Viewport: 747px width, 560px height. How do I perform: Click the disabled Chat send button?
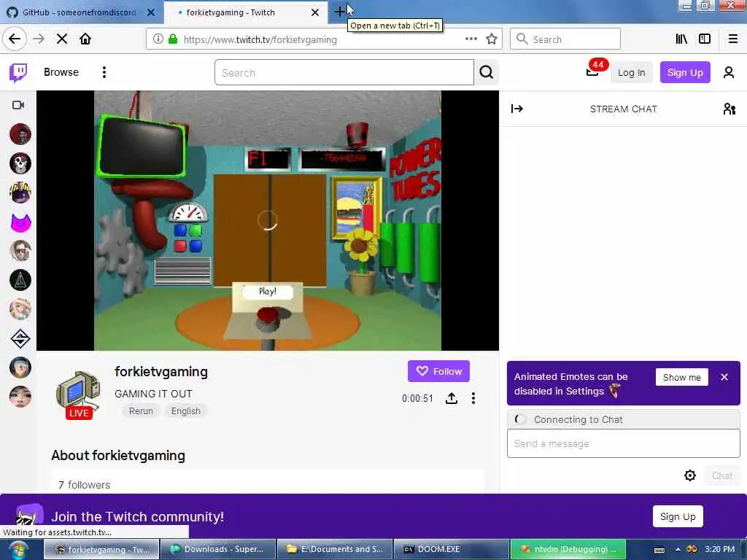pos(721,475)
